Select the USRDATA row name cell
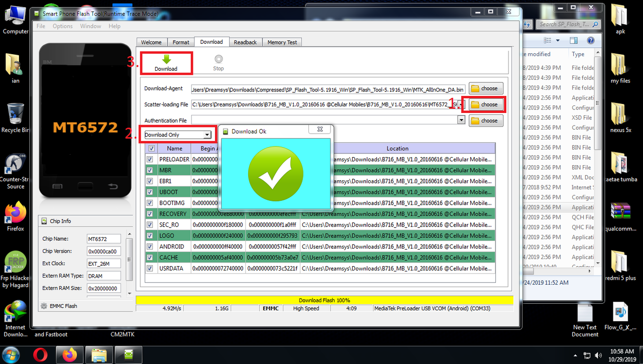The image size is (643, 364). pyautogui.click(x=174, y=269)
